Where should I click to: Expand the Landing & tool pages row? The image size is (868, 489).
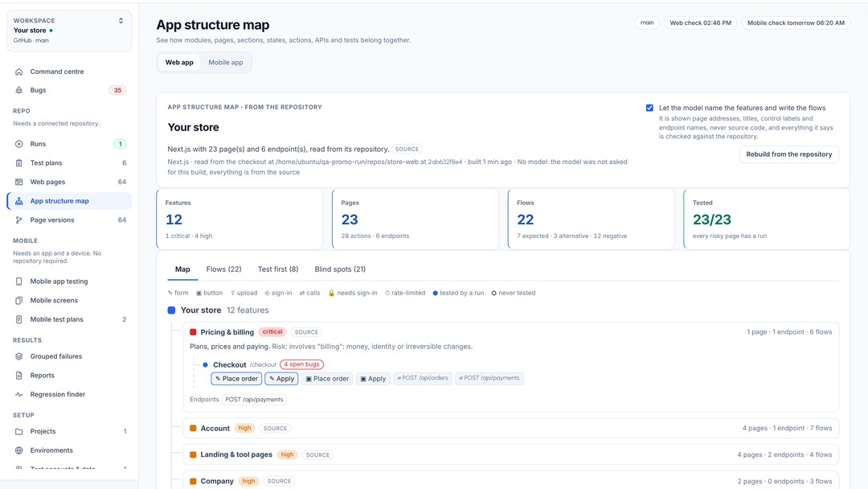click(x=510, y=454)
